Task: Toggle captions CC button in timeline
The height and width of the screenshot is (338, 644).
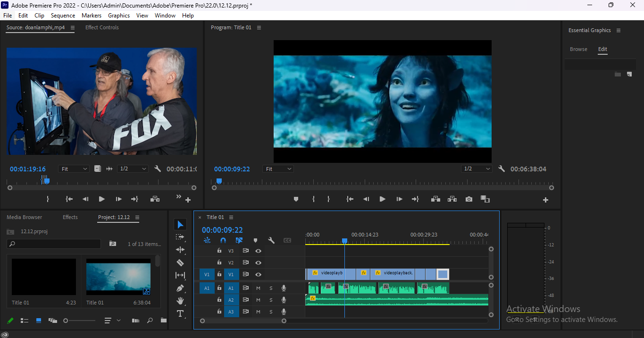Action: point(287,240)
